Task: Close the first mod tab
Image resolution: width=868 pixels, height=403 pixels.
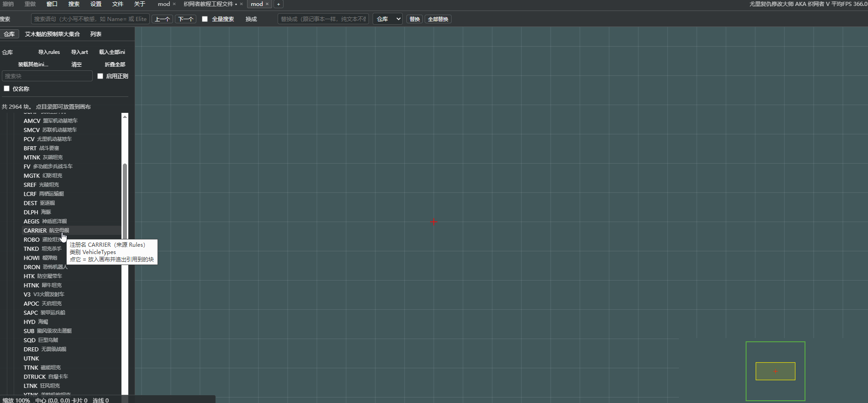Action: (174, 4)
